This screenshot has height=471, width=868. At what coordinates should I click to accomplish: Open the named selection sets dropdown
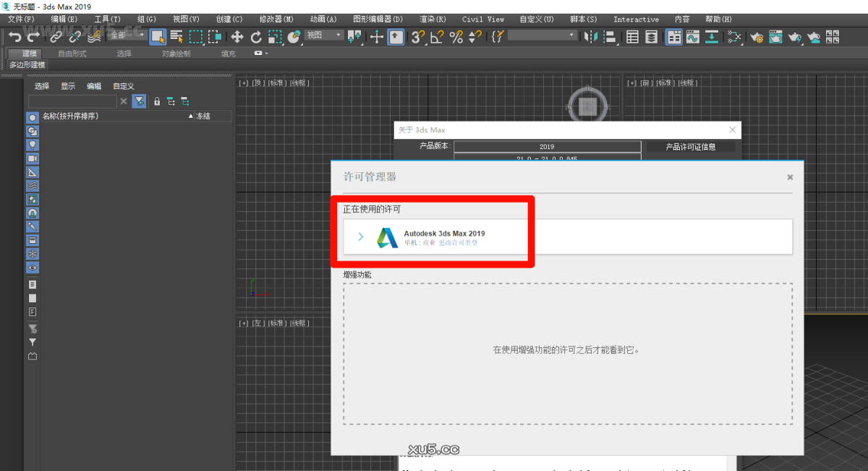click(541, 35)
